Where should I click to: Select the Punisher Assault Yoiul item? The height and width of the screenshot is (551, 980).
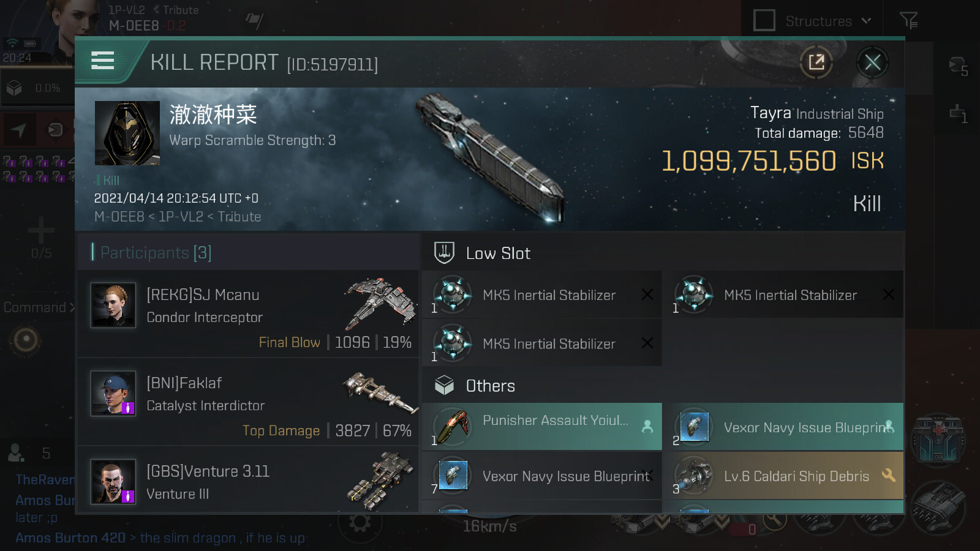tap(542, 426)
